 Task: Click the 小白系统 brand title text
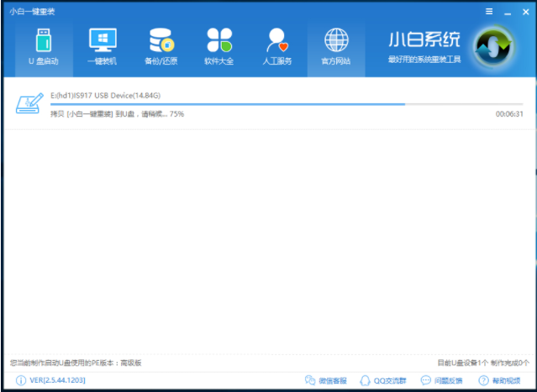(x=424, y=40)
